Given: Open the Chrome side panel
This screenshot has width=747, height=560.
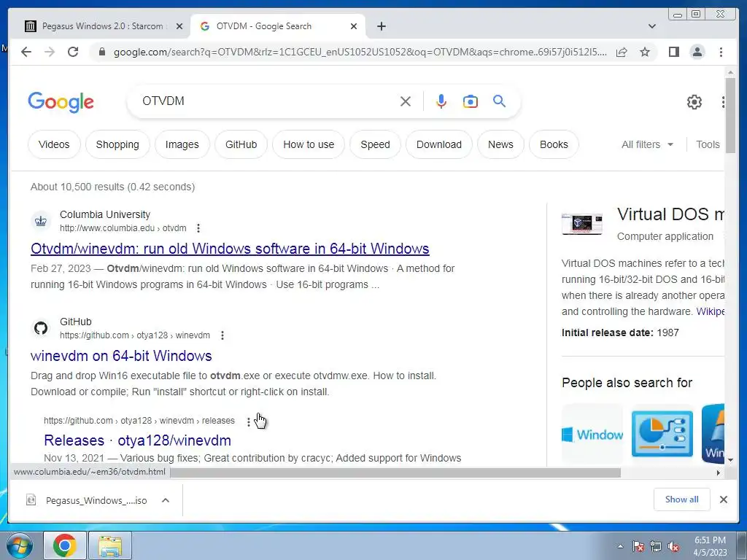Looking at the screenshot, I should 673,52.
